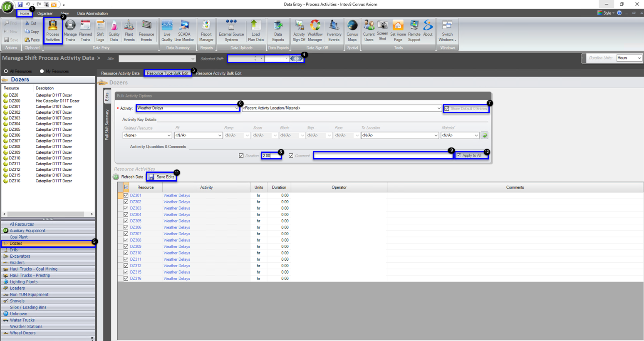Click the Save Edits button
This screenshot has height=341, width=644.
pyautogui.click(x=162, y=177)
